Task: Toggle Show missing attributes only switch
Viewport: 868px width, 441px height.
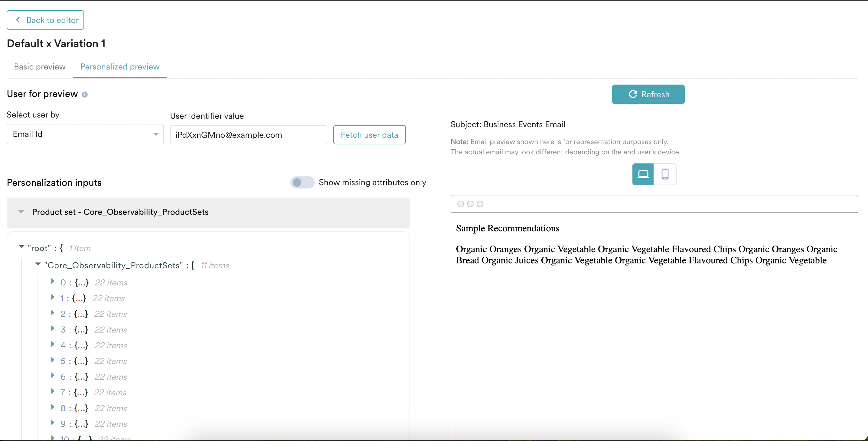Action: coord(302,182)
